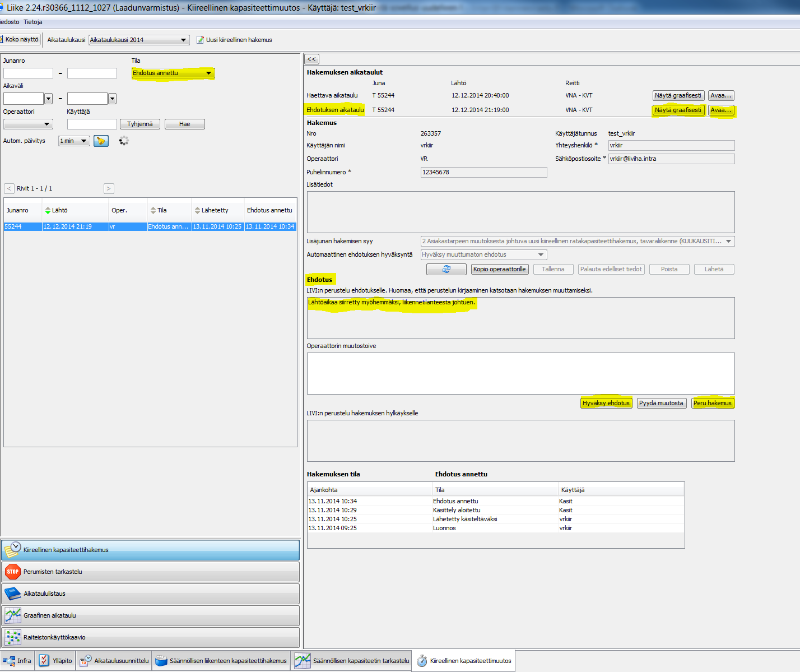The width and height of the screenshot is (800, 672).
Task: Click the first Junanro input field
Action: (x=28, y=73)
